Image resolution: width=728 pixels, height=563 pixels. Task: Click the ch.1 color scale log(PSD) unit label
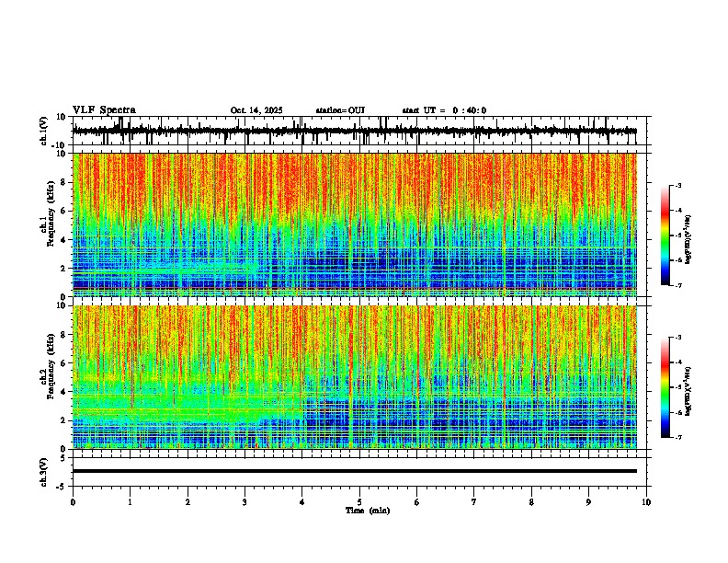pyautogui.click(x=688, y=240)
